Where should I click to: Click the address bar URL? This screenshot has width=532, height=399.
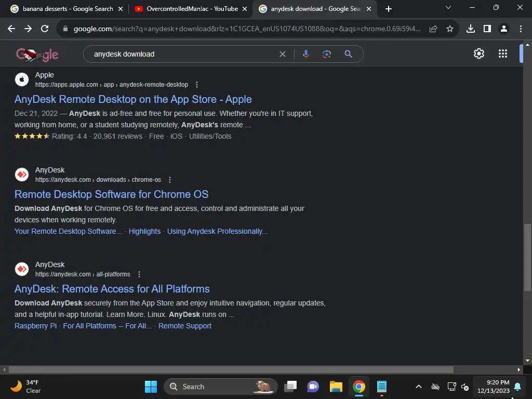click(x=247, y=29)
